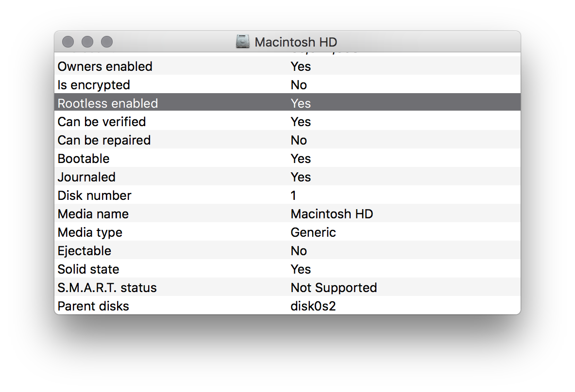The width and height of the screenshot is (575, 392).
Task: Select the Is encrypted row
Action: 287,84
